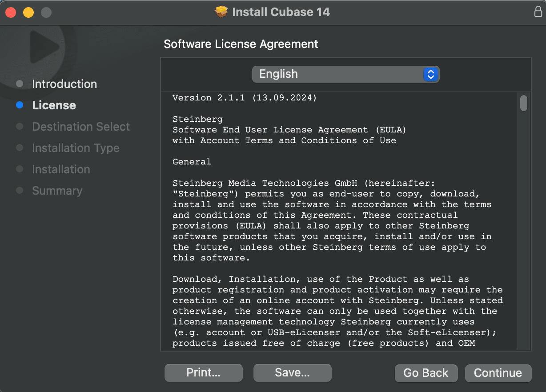
Task: Click the bullet next to Summary
Action: (x=20, y=191)
